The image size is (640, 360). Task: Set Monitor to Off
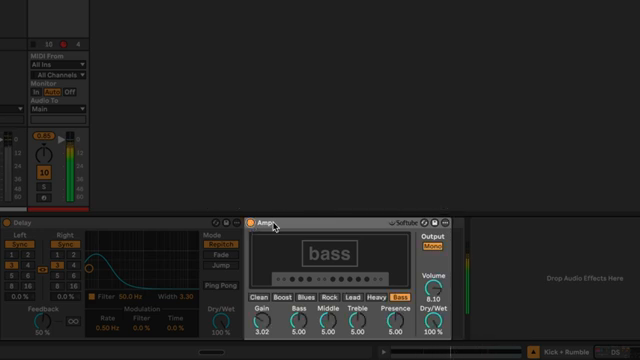[70, 92]
